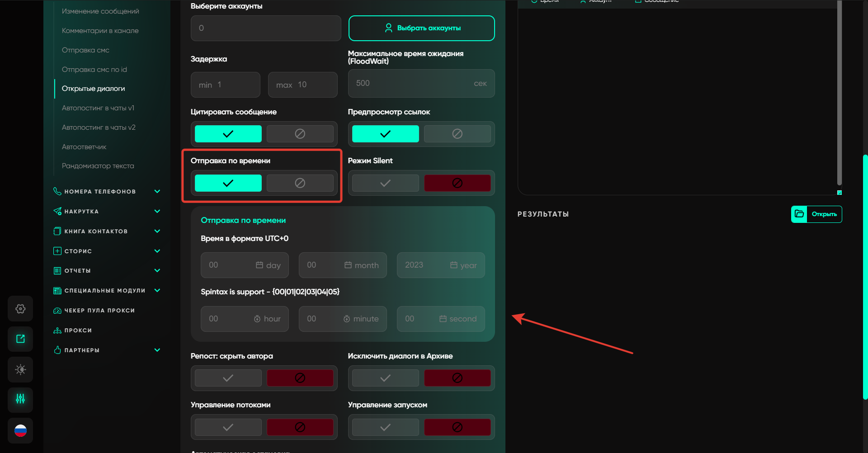Enable Режим Silent with the checkmark
This screenshot has width=868, height=453.
point(385,183)
